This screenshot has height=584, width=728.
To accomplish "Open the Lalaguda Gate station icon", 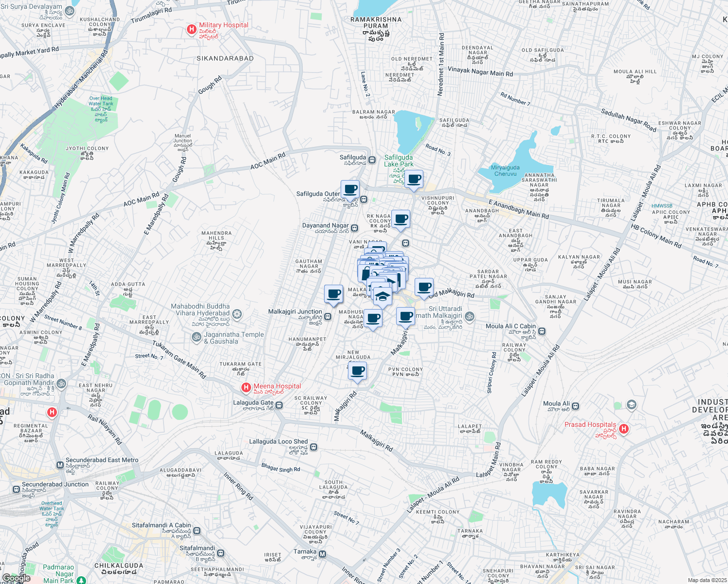I will pyautogui.click(x=279, y=405).
